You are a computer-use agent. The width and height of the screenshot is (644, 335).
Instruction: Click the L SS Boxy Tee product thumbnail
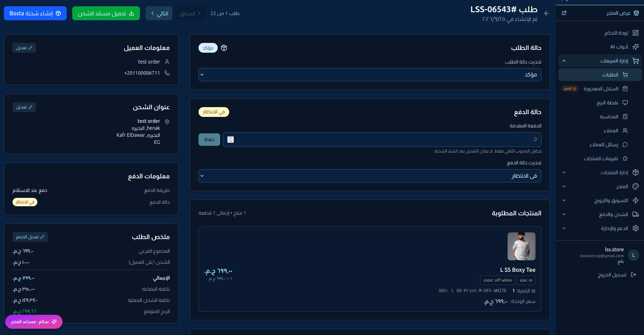pyautogui.click(x=522, y=246)
